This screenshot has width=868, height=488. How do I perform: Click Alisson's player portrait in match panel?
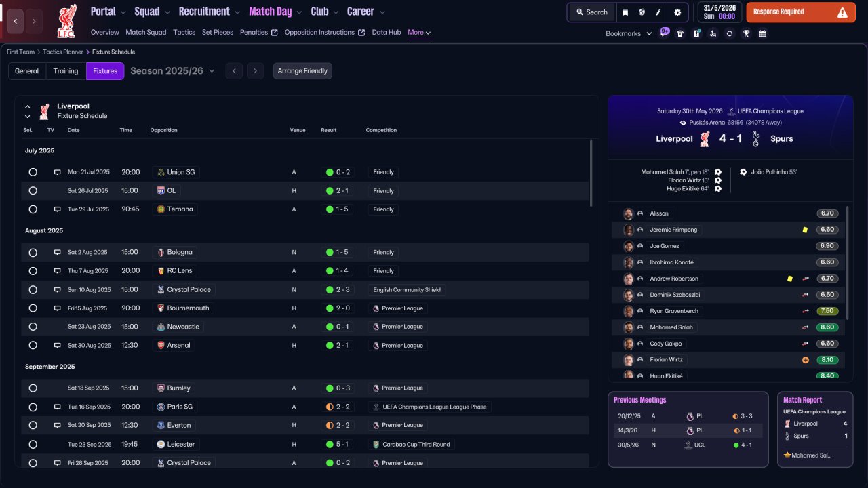(x=629, y=213)
